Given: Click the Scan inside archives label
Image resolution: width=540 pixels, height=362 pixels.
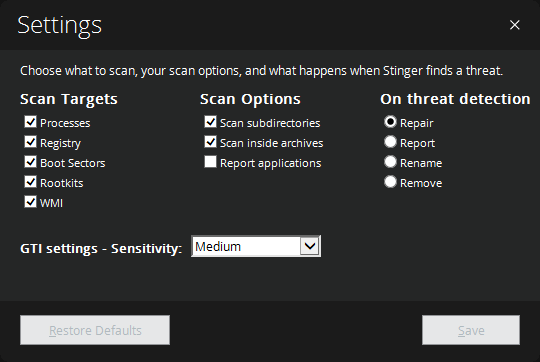Looking at the screenshot, I should click(x=271, y=143).
